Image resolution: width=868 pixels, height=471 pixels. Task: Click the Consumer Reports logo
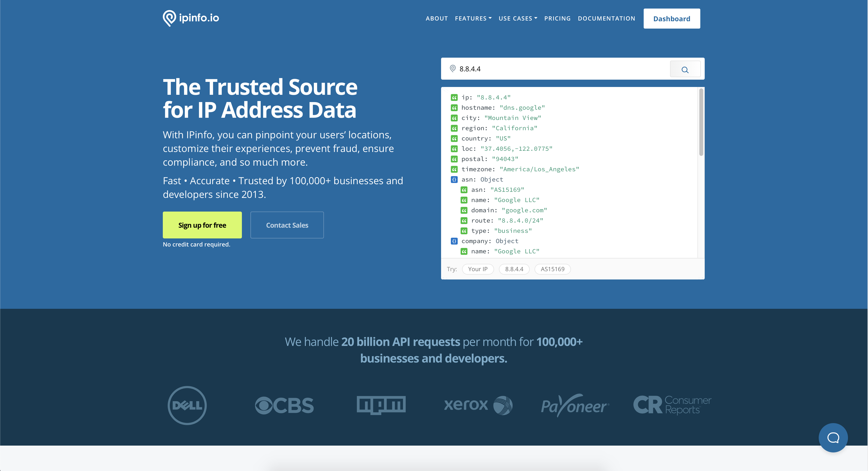click(672, 405)
